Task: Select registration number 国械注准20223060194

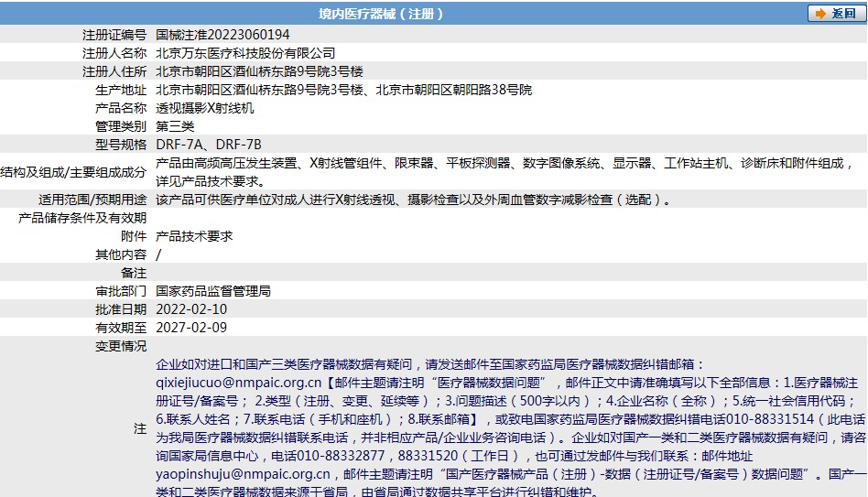Action: click(x=222, y=35)
